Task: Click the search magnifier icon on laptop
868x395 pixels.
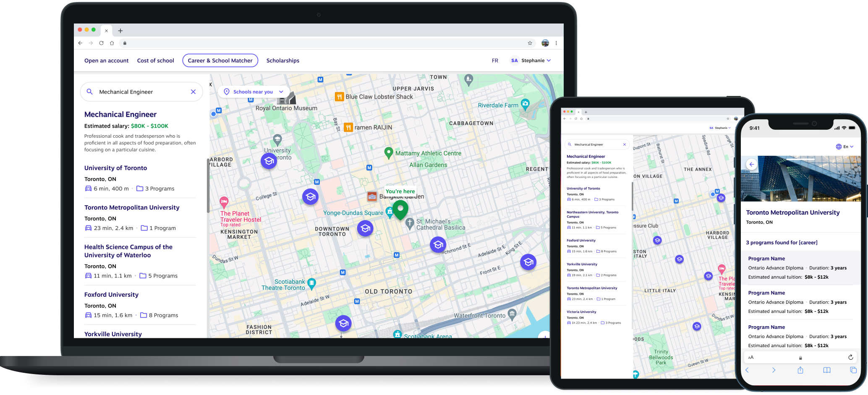Action: 89,92
